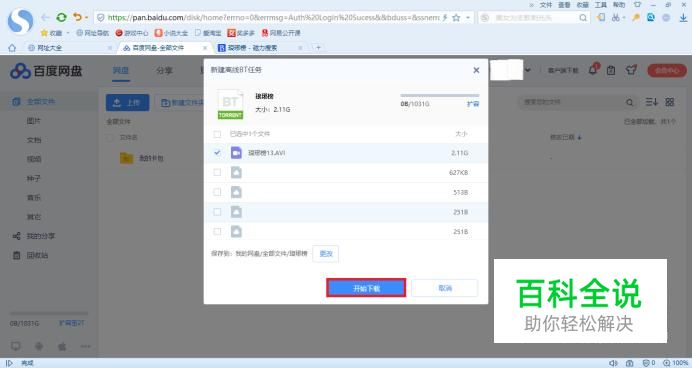Click the sort order icon
The width and height of the screenshot is (692, 368).
[651, 102]
